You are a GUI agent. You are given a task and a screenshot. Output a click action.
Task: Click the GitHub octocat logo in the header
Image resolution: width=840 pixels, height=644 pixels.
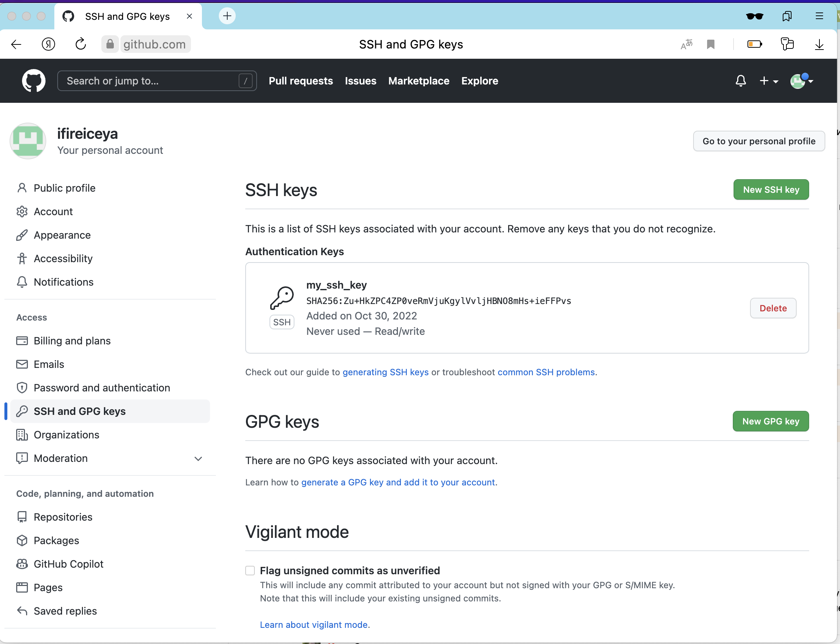point(33,81)
